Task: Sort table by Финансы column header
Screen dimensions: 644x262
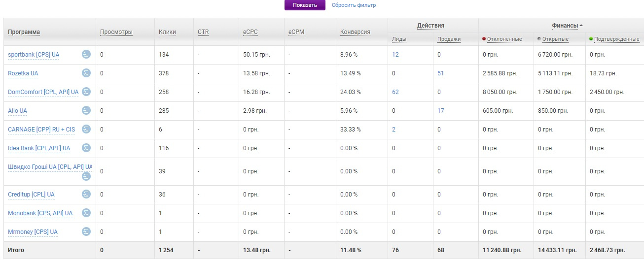Action: 565,25
